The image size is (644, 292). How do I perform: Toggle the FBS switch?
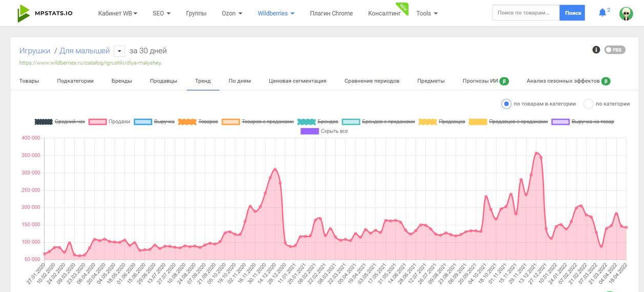pyautogui.click(x=614, y=50)
